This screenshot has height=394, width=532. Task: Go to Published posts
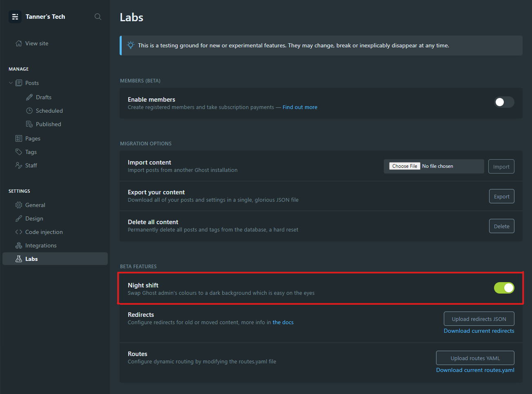point(49,124)
